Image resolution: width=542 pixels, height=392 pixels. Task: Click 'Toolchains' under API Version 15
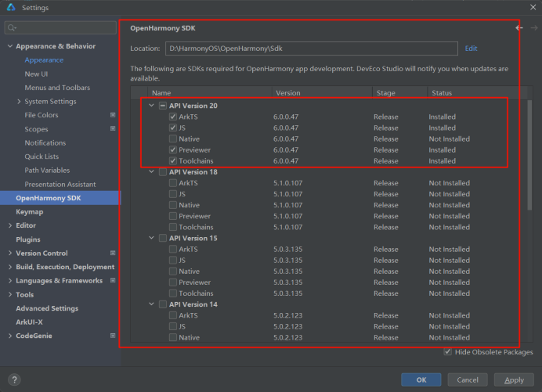(196, 293)
